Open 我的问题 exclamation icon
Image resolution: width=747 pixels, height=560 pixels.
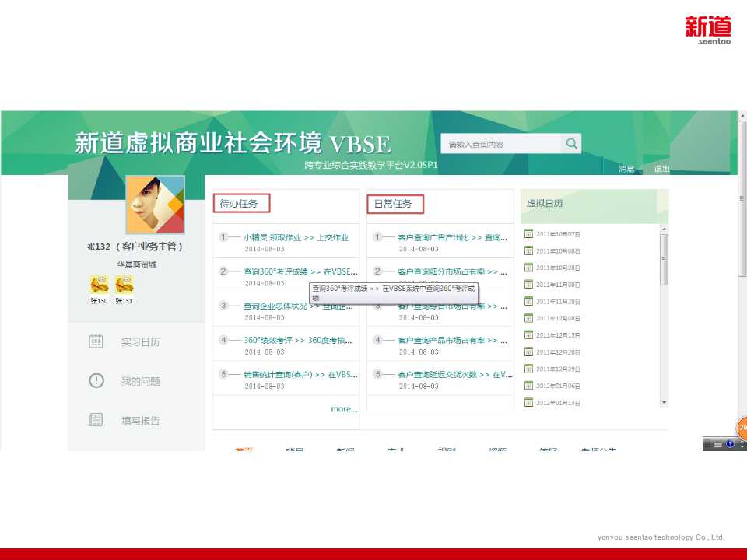click(96, 380)
